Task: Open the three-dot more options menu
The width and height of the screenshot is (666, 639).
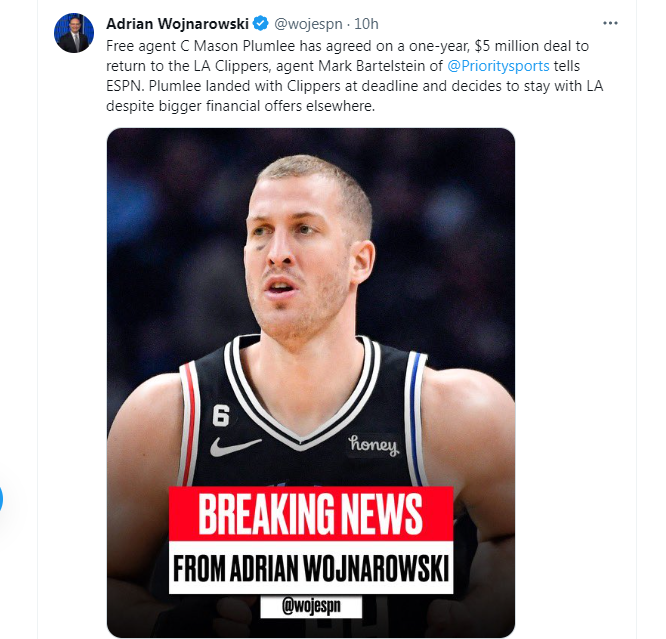Action: point(610,23)
